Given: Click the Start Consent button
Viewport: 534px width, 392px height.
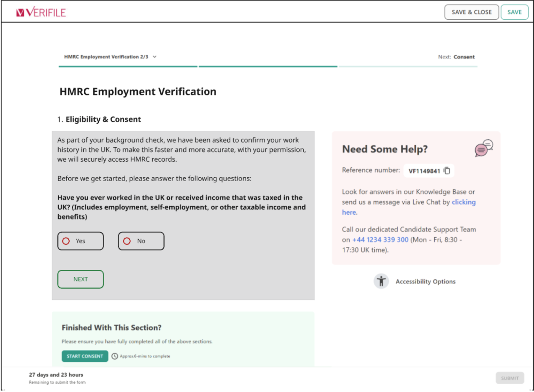Looking at the screenshot, I should click(85, 356).
